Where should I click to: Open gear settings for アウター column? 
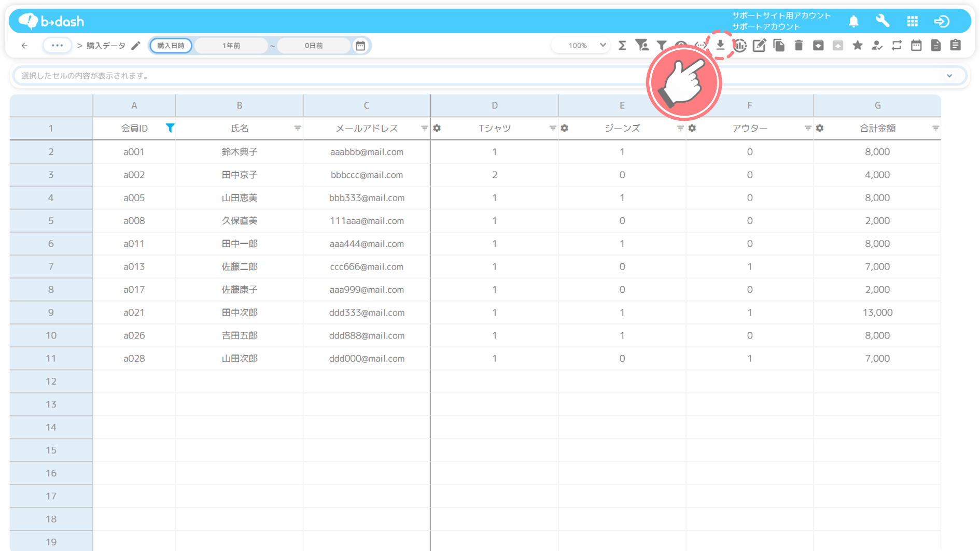click(692, 128)
